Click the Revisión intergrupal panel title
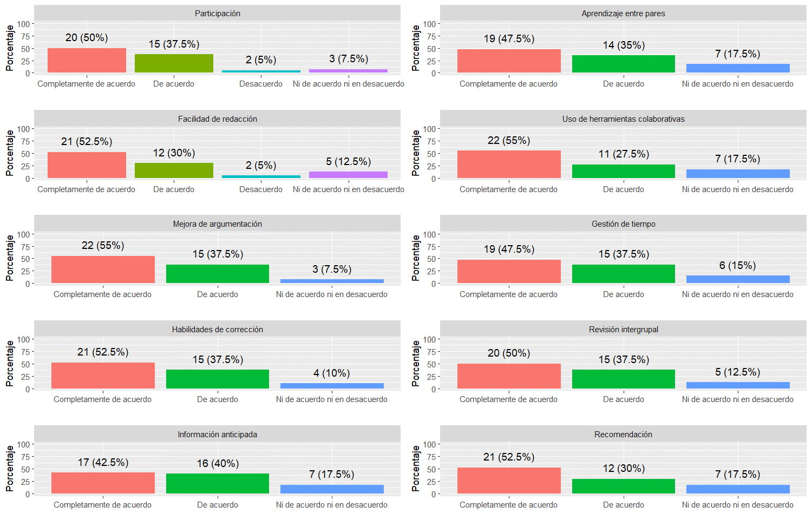This screenshot has height=526, width=812. tap(623, 330)
